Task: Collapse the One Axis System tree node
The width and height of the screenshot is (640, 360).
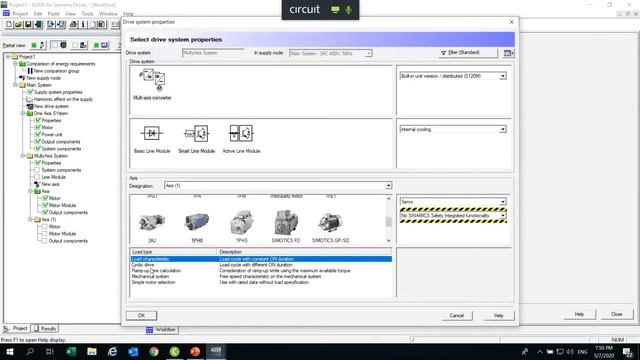Action: [x=23, y=113]
